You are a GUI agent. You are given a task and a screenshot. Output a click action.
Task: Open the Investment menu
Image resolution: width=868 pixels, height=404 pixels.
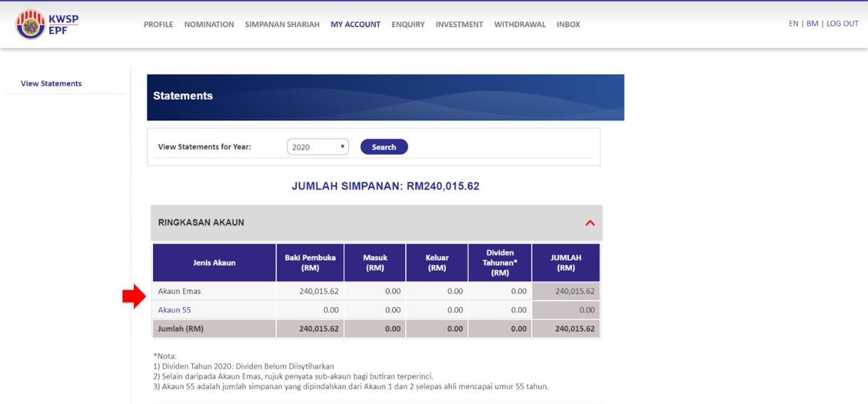point(459,24)
